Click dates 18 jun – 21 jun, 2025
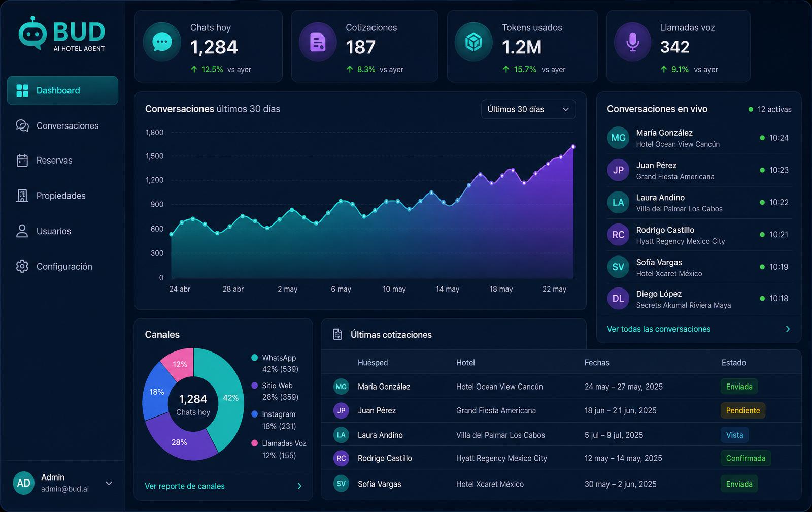 [620, 410]
